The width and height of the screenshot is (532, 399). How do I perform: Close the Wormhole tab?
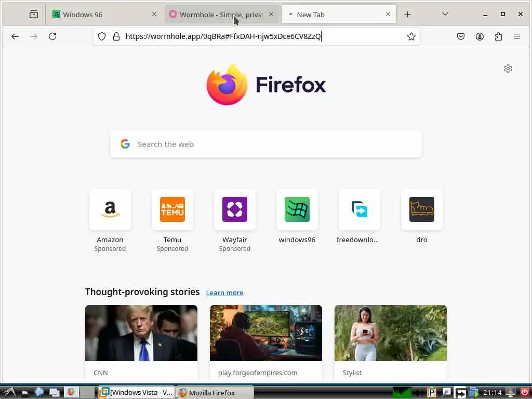[x=271, y=14]
